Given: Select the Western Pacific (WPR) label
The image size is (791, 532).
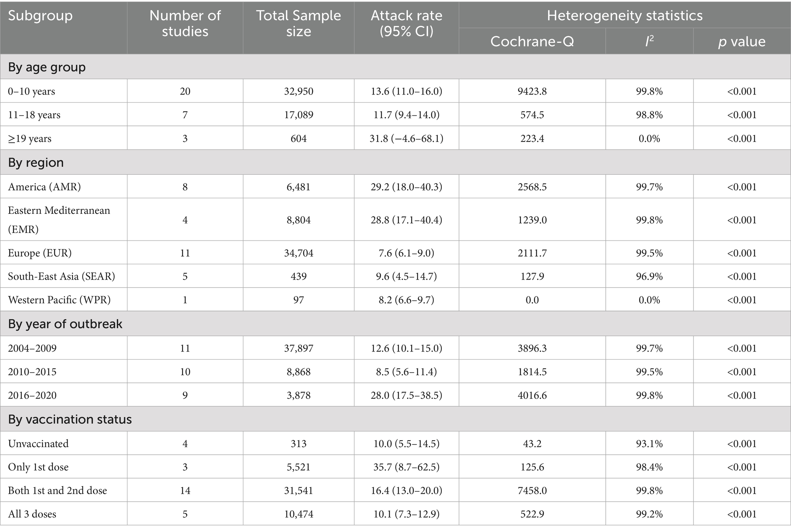Looking at the screenshot, I should coord(59,299).
